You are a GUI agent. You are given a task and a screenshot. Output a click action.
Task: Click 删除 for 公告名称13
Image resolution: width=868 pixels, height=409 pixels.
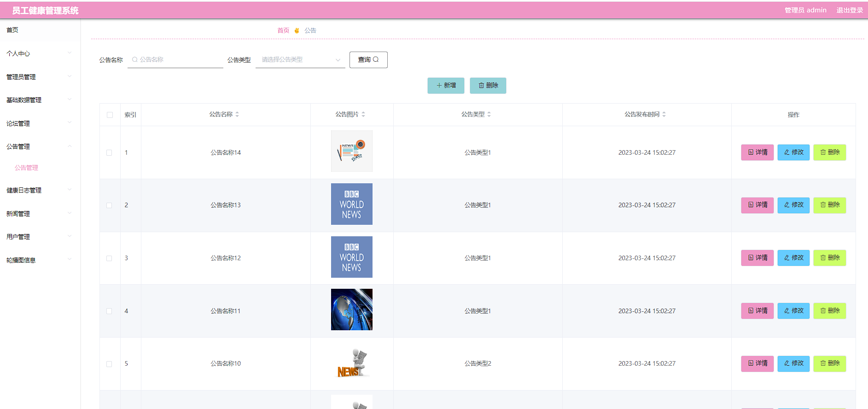830,205
